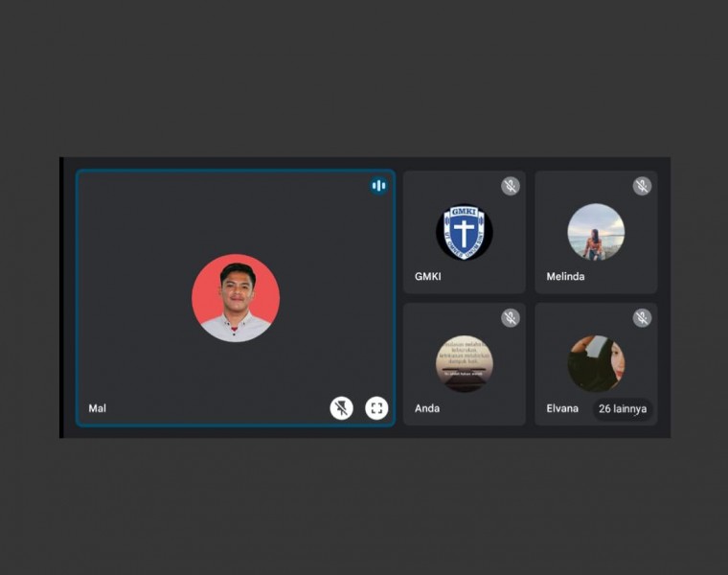The height and width of the screenshot is (575, 728).
Task: Open the "26 lainnya" participants list
Action: [x=623, y=409]
